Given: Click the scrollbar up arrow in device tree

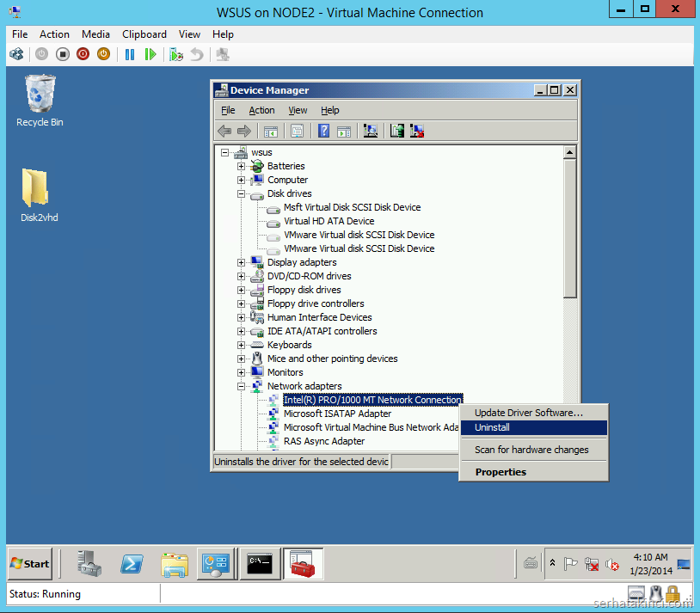Looking at the screenshot, I should tap(569, 153).
